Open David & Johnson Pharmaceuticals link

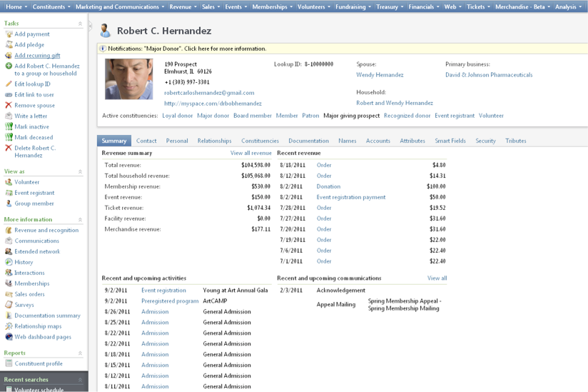[x=489, y=75]
